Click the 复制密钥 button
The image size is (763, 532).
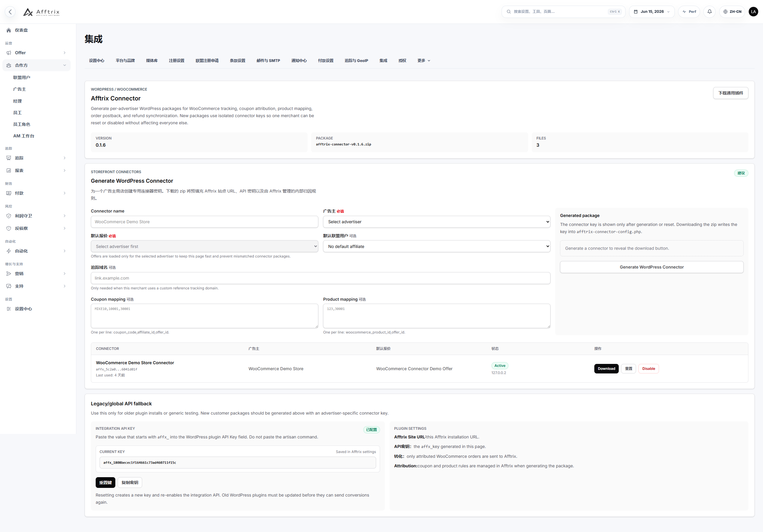[x=130, y=483]
